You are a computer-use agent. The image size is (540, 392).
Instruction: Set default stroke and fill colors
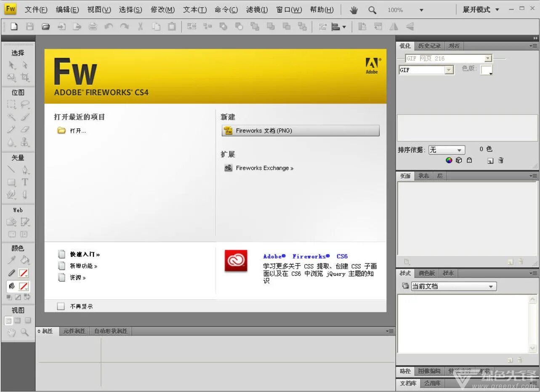pos(9,297)
